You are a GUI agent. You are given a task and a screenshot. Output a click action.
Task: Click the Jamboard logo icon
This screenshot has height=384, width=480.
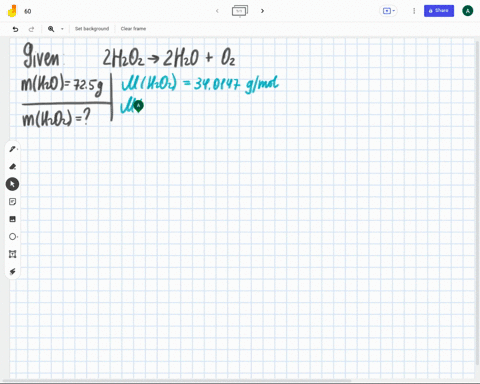12,11
